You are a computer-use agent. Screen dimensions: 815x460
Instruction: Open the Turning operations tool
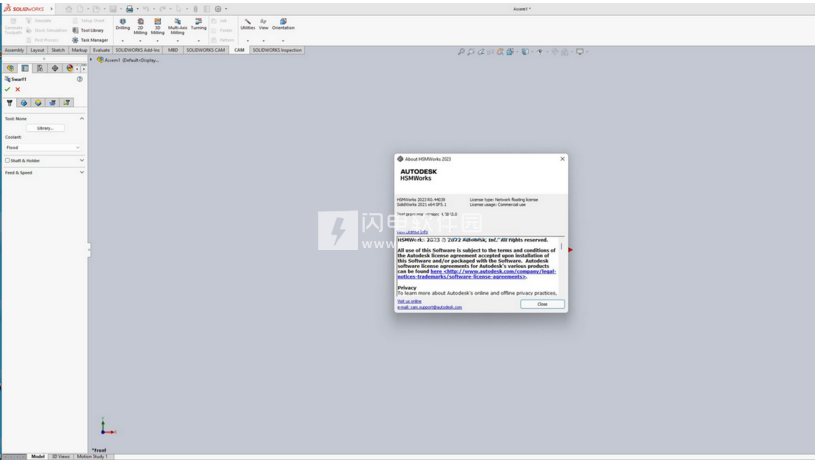pyautogui.click(x=199, y=24)
